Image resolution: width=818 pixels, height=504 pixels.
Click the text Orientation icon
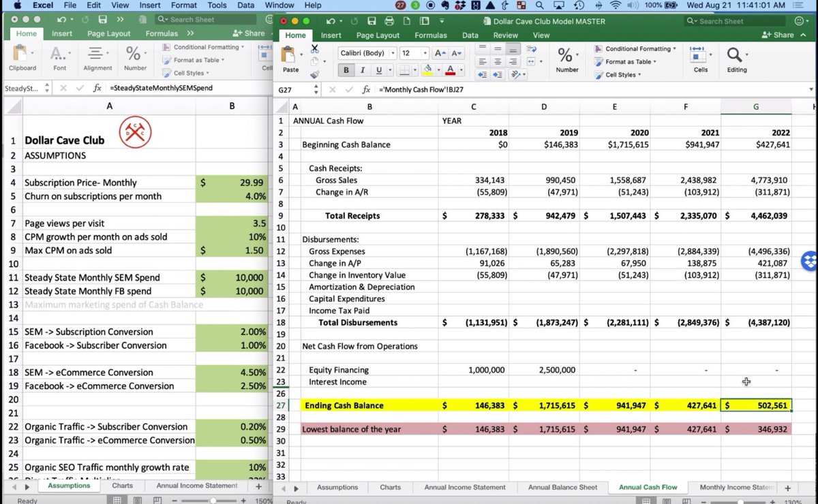pyautogui.click(x=517, y=75)
